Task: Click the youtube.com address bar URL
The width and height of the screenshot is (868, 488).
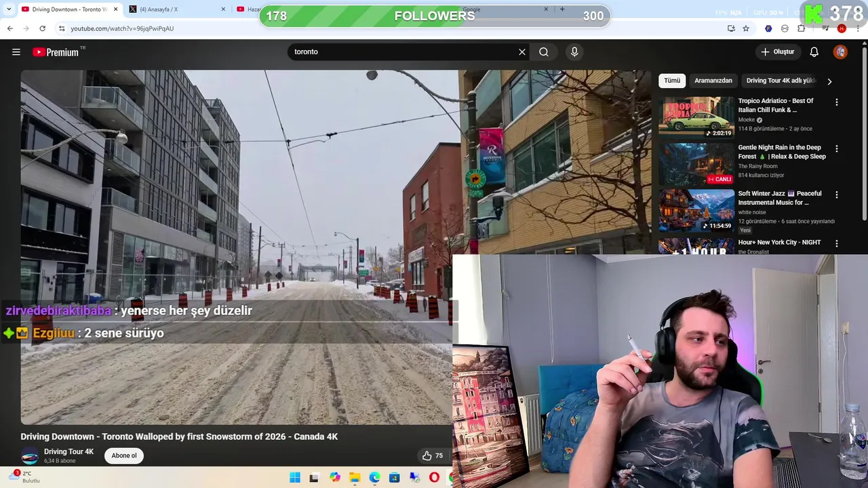Action: (122, 28)
